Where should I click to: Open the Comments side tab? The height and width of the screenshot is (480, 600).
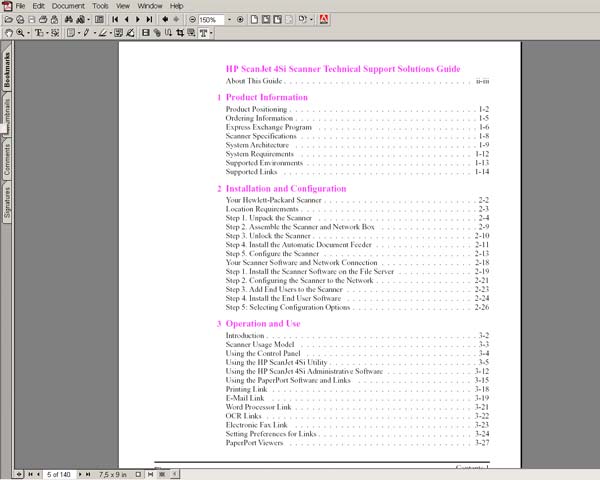[x=7, y=160]
